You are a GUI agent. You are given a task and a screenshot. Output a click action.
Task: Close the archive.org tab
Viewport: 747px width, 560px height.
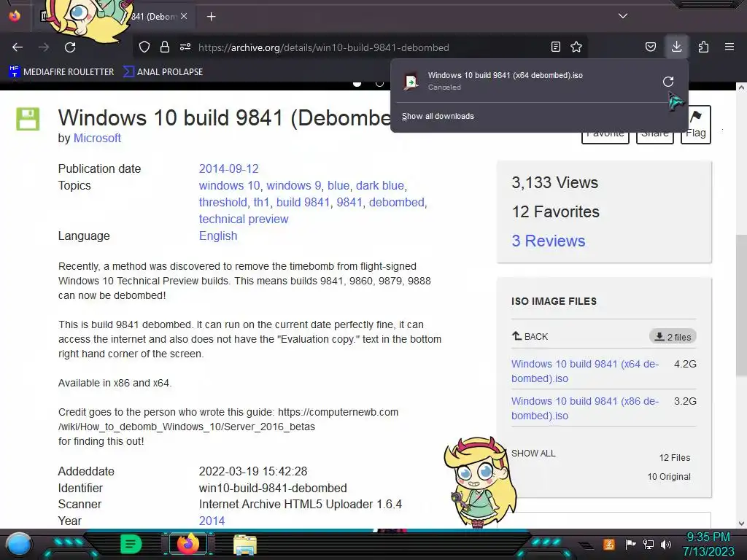[184, 16]
